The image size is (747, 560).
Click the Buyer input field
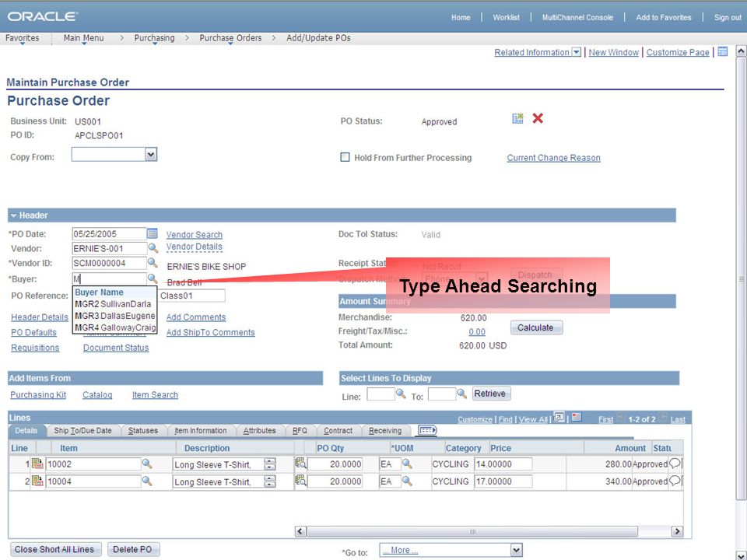(110, 278)
